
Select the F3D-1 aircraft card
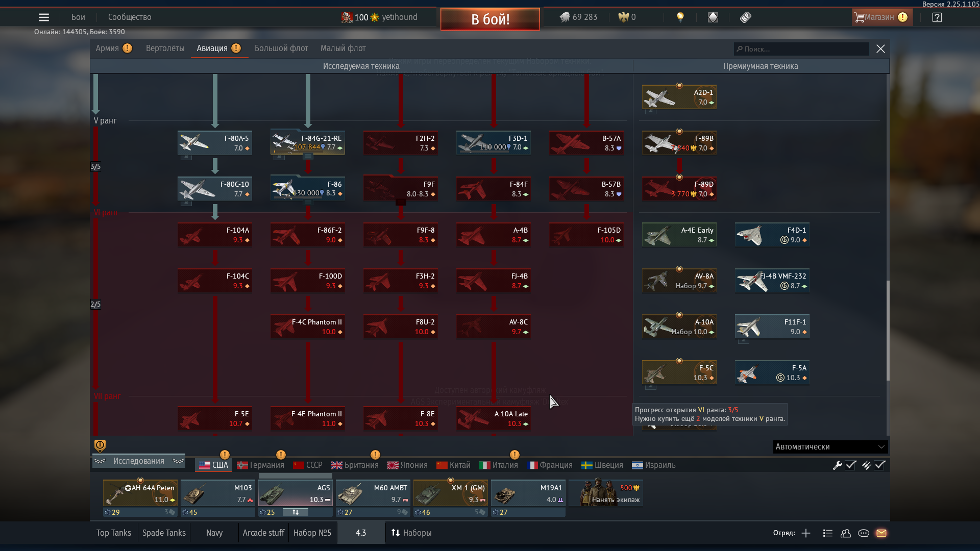(494, 143)
